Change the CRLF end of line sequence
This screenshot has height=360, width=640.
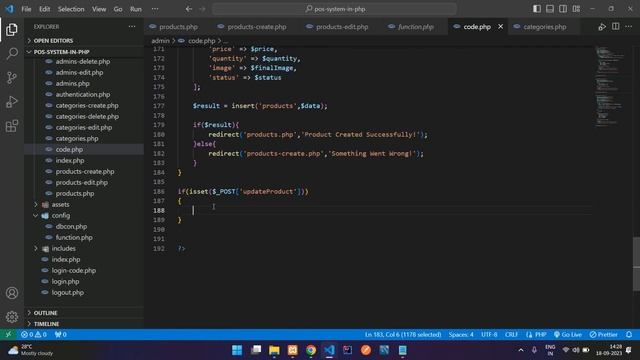pos(511,334)
